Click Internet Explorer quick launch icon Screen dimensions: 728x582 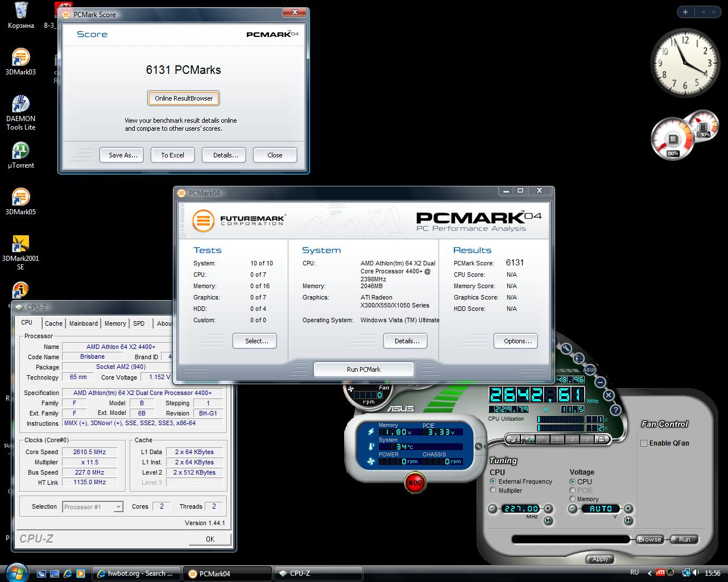[x=68, y=573]
